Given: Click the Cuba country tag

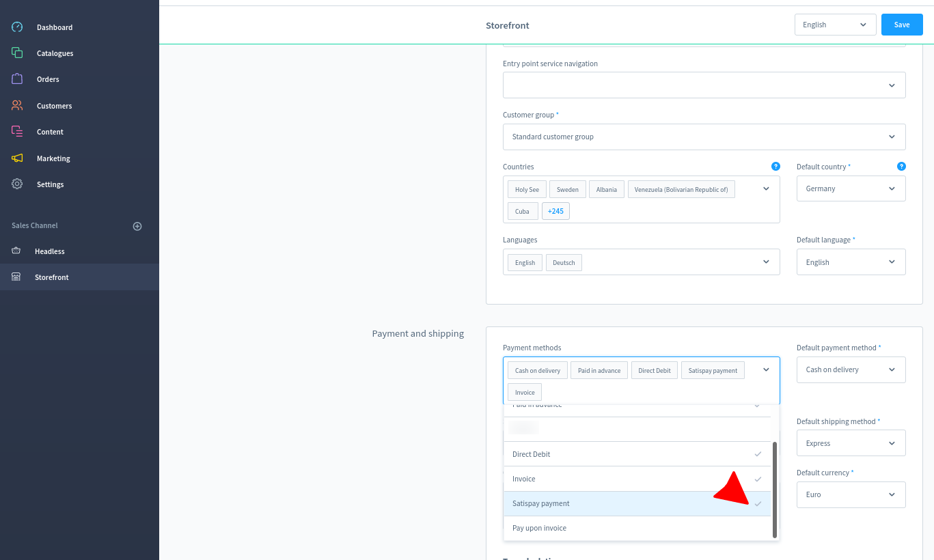Looking at the screenshot, I should (522, 211).
